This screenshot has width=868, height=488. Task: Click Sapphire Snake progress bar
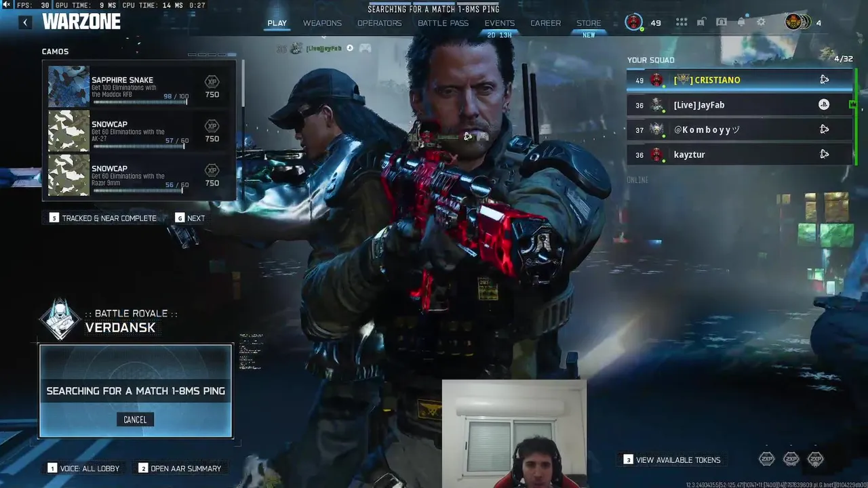click(140, 102)
